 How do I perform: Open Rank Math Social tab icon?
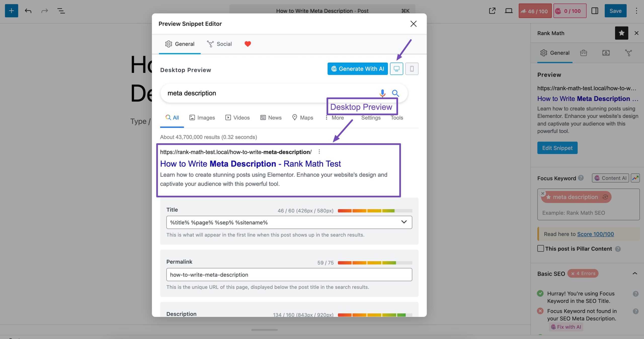coord(628,53)
